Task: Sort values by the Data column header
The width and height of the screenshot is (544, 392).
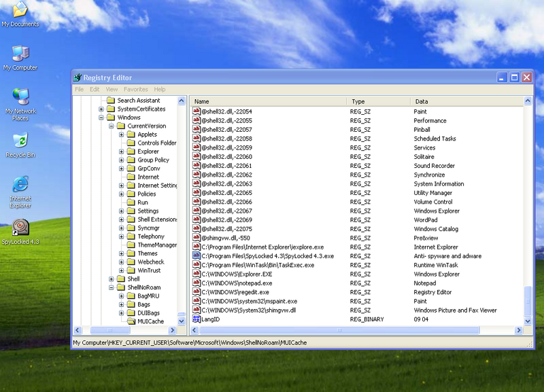Action: point(467,101)
